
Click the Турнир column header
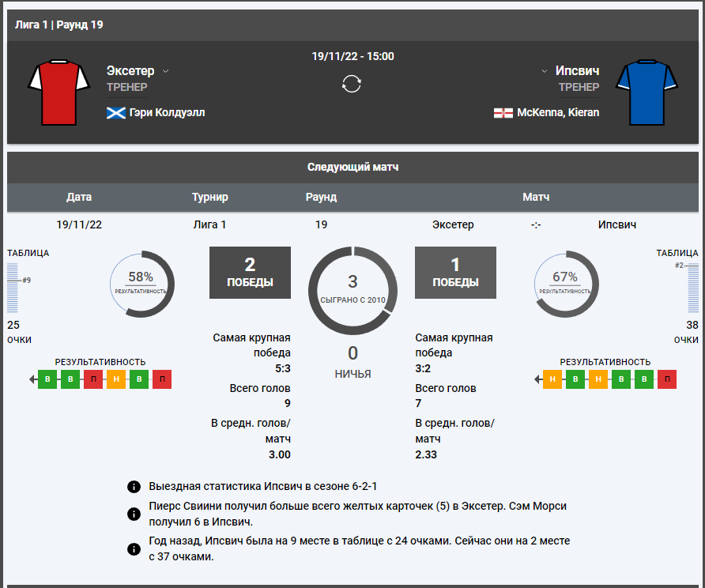click(209, 197)
